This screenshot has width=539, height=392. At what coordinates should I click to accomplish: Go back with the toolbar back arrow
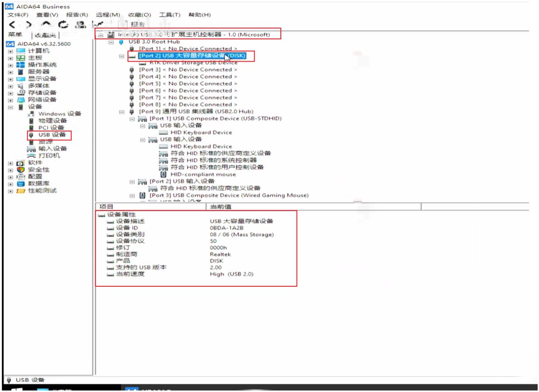click(12, 25)
